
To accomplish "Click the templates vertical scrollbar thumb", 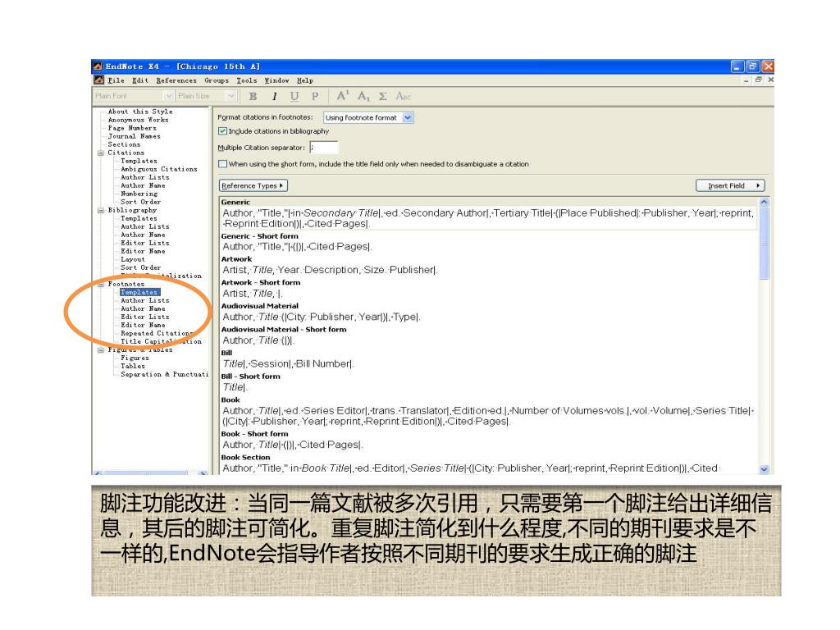I will pos(764,244).
